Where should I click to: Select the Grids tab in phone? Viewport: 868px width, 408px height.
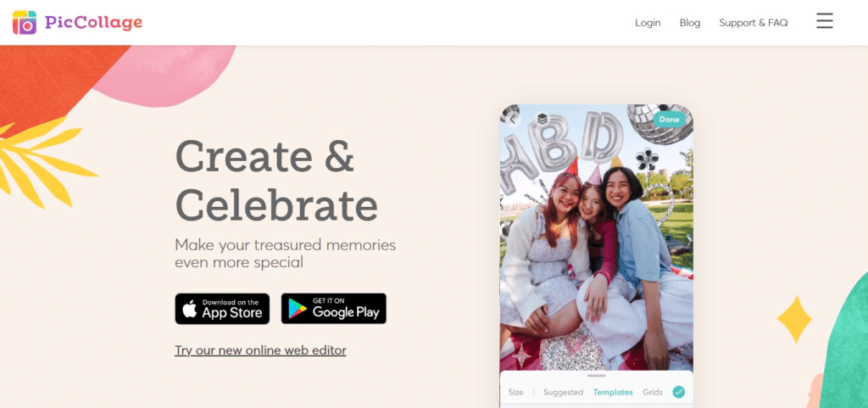tap(653, 392)
